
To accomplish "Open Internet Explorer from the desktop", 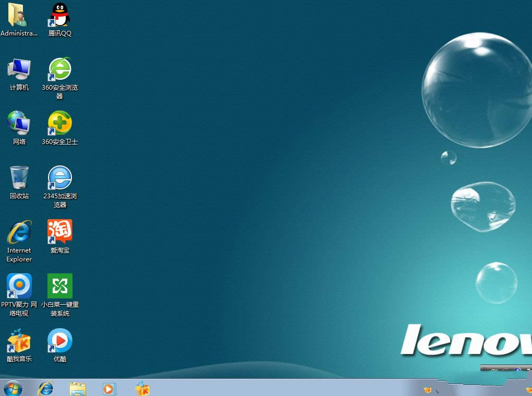I will (x=19, y=232).
